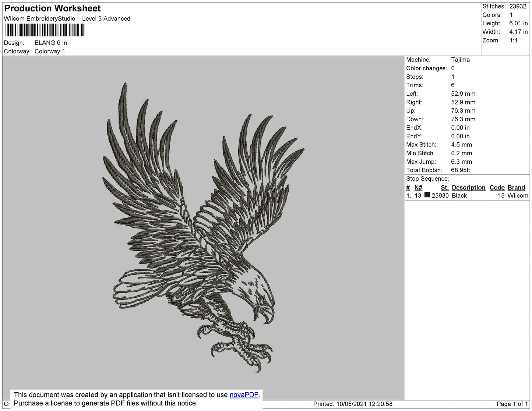The width and height of the screenshot is (532, 411).
Task: Click the Wilcom brand entry in stop sequence
Action: tap(518, 196)
